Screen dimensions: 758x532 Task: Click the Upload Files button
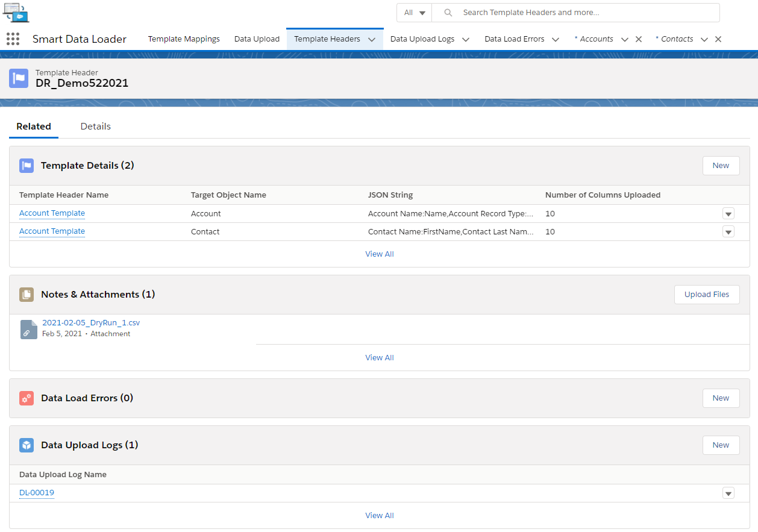pyautogui.click(x=706, y=295)
